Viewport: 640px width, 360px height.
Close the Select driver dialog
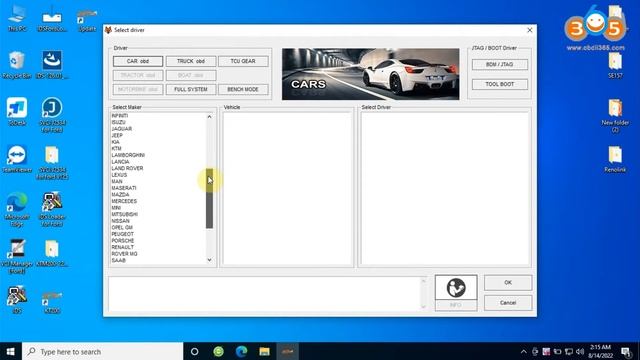[x=529, y=30]
